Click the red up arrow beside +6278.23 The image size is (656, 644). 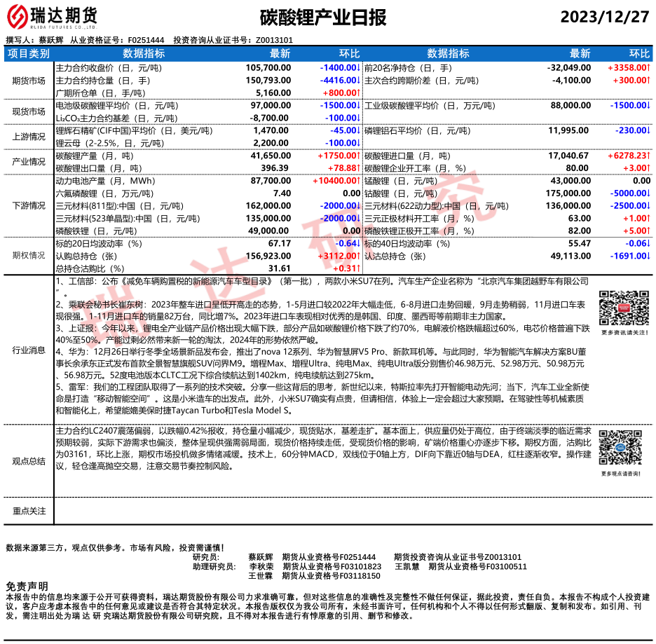tap(649, 156)
